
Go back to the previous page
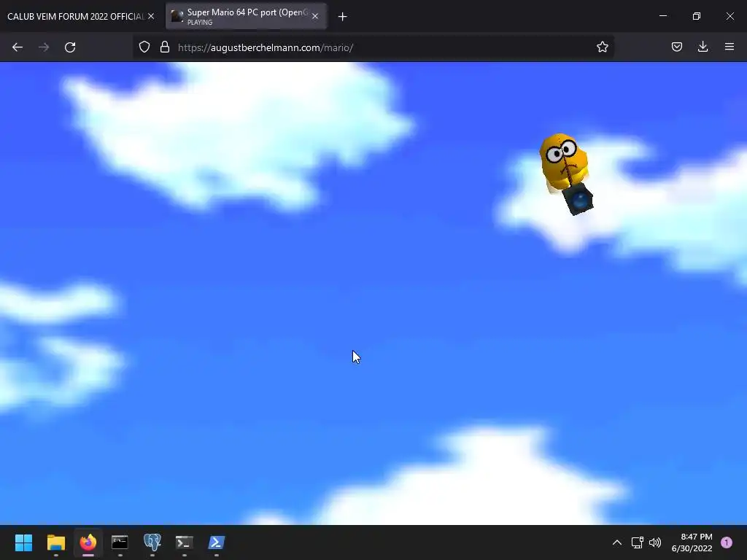point(18,47)
